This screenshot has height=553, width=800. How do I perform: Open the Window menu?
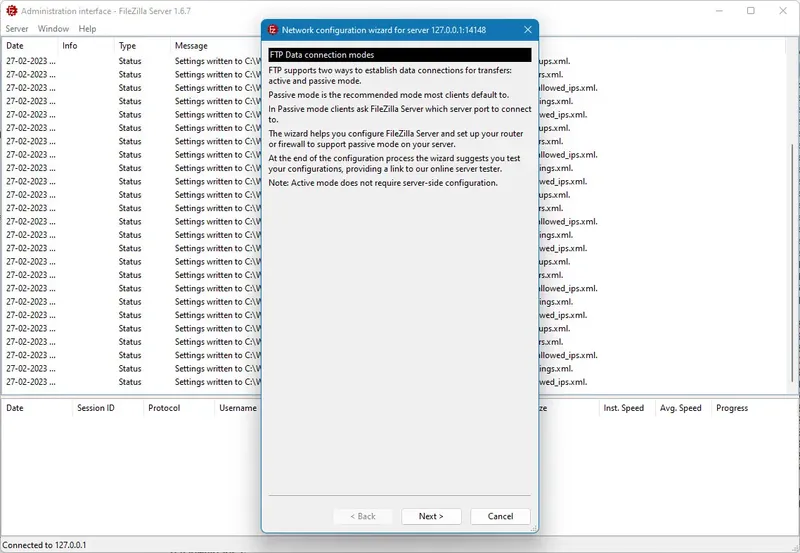(53, 29)
